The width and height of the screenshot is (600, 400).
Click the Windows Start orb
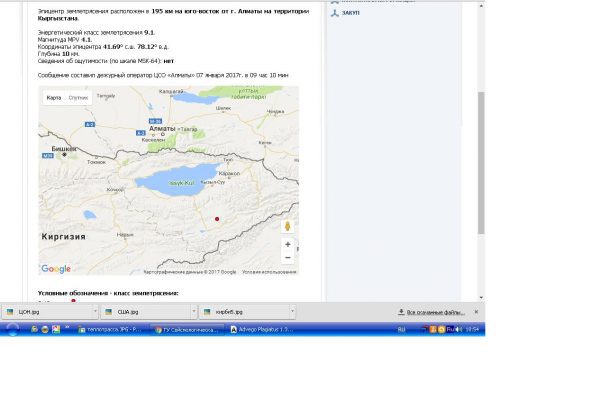coord(12,329)
